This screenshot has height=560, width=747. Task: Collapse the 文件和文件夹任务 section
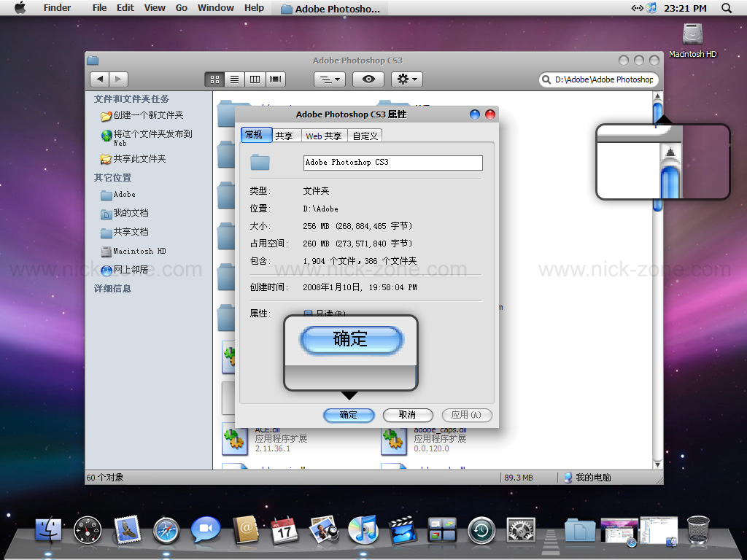coord(131,99)
